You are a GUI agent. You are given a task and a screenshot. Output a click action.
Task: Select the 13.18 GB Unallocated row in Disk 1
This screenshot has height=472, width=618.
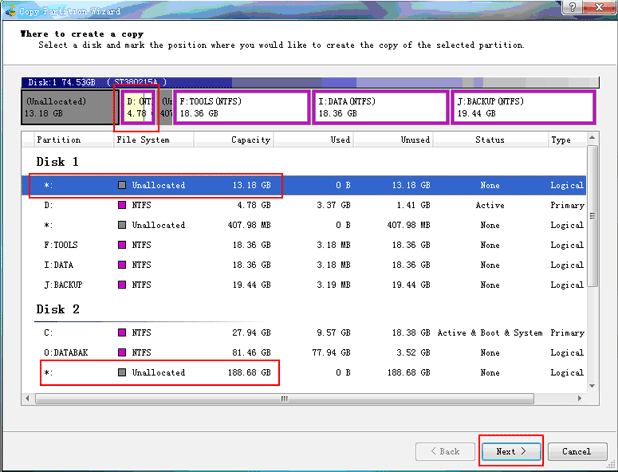pos(304,185)
